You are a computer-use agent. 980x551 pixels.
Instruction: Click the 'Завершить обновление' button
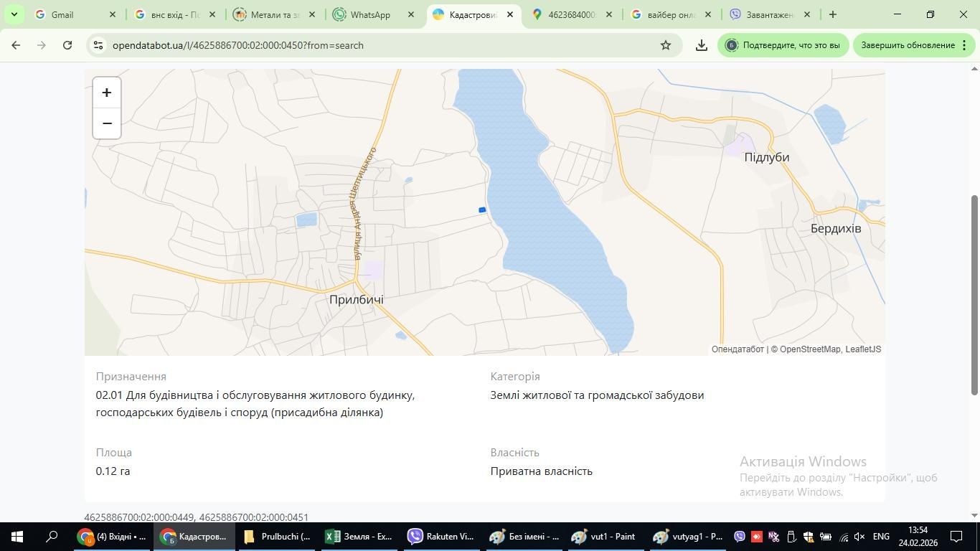[908, 45]
